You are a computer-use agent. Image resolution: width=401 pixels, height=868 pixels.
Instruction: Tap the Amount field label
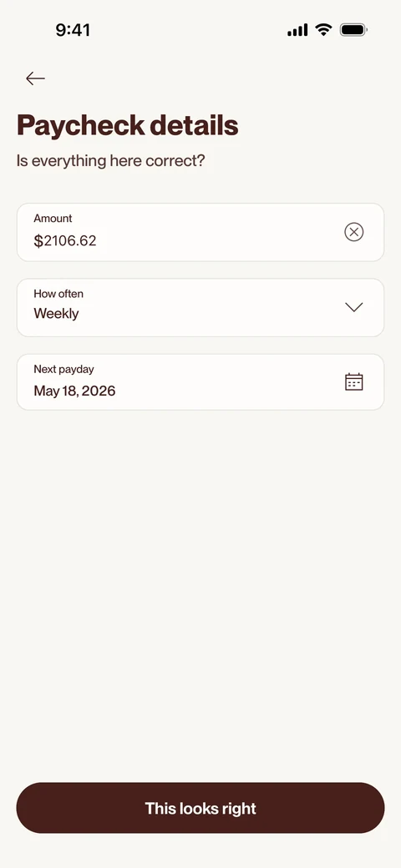(x=53, y=218)
